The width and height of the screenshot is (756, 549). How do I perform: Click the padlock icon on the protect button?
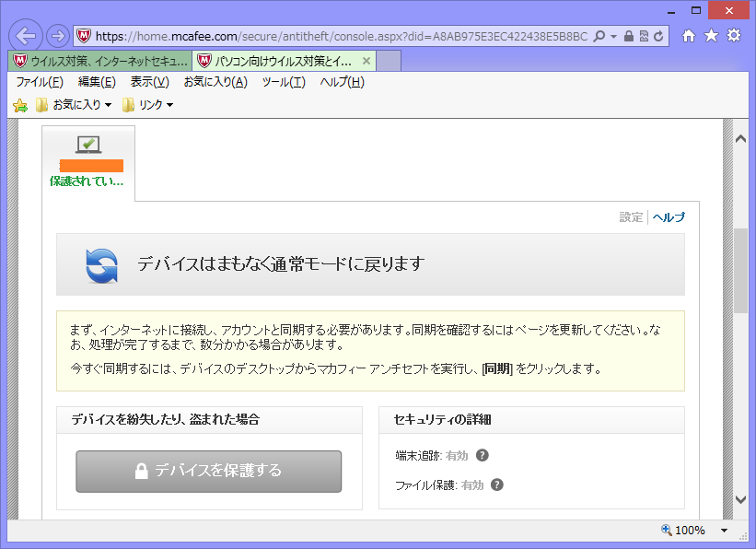point(141,471)
